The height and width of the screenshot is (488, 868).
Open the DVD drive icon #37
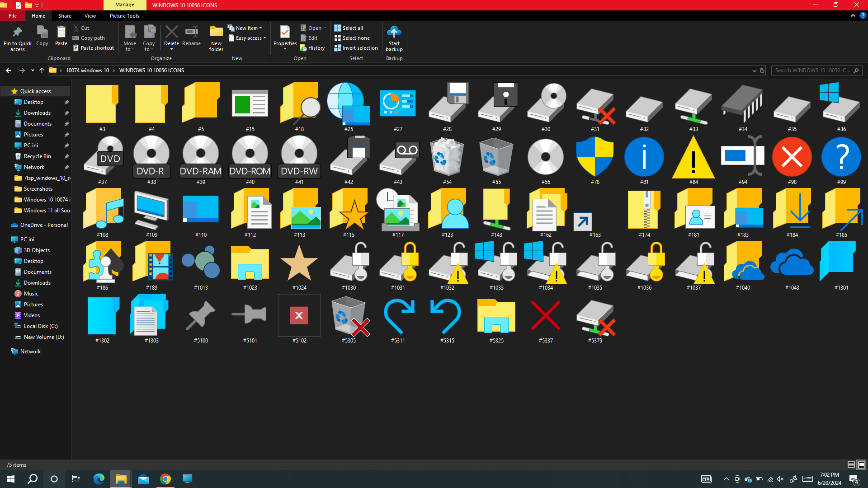pos(103,156)
